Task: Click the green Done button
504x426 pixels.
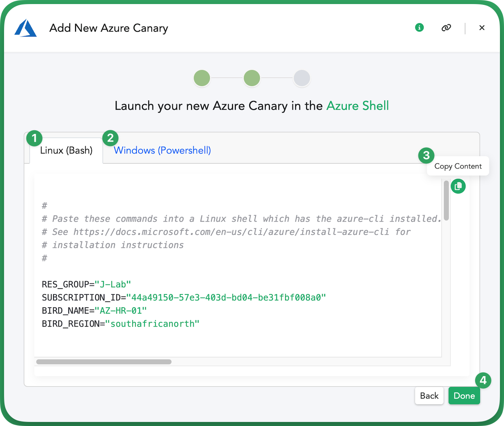Action: pyautogui.click(x=464, y=396)
